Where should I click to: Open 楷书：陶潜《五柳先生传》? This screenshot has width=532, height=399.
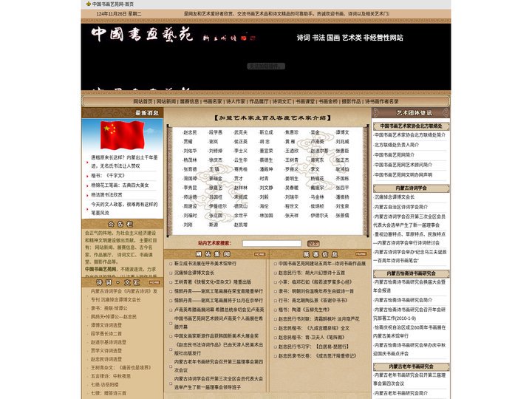point(304,310)
